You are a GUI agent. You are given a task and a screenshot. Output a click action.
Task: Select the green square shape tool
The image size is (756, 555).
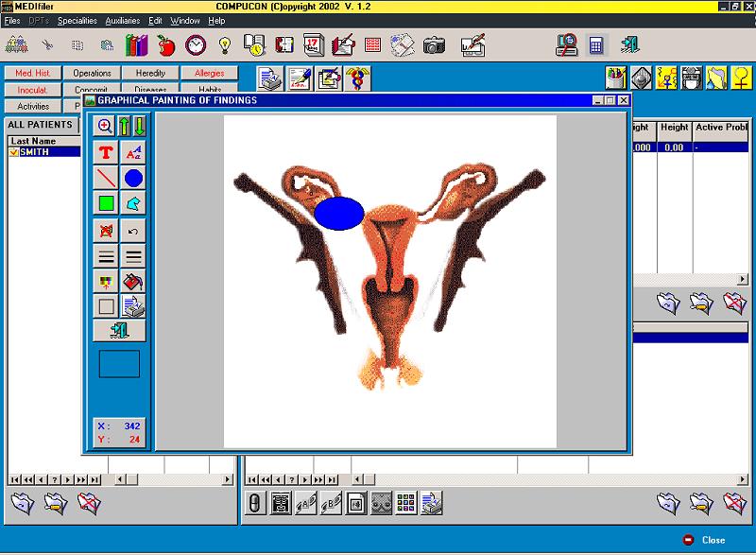[106, 203]
